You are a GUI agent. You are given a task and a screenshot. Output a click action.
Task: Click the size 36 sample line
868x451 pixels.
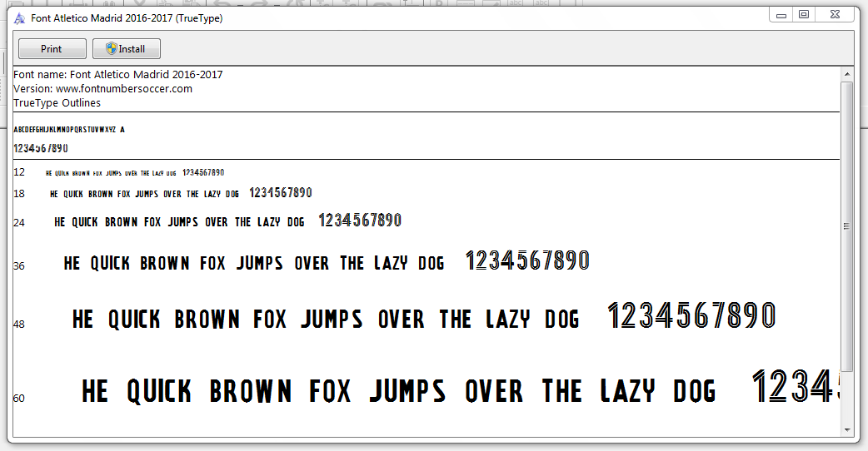[327, 261]
